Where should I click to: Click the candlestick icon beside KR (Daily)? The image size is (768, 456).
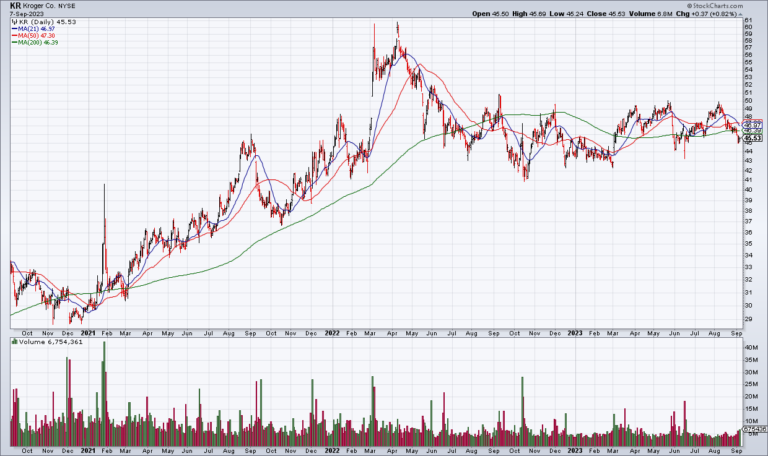pos(13,22)
